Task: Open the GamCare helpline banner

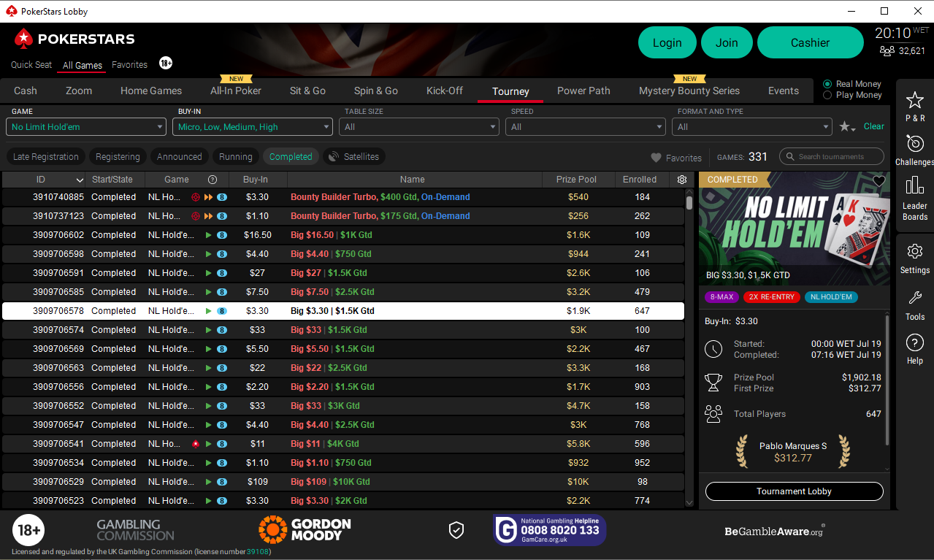Action: coord(550,530)
